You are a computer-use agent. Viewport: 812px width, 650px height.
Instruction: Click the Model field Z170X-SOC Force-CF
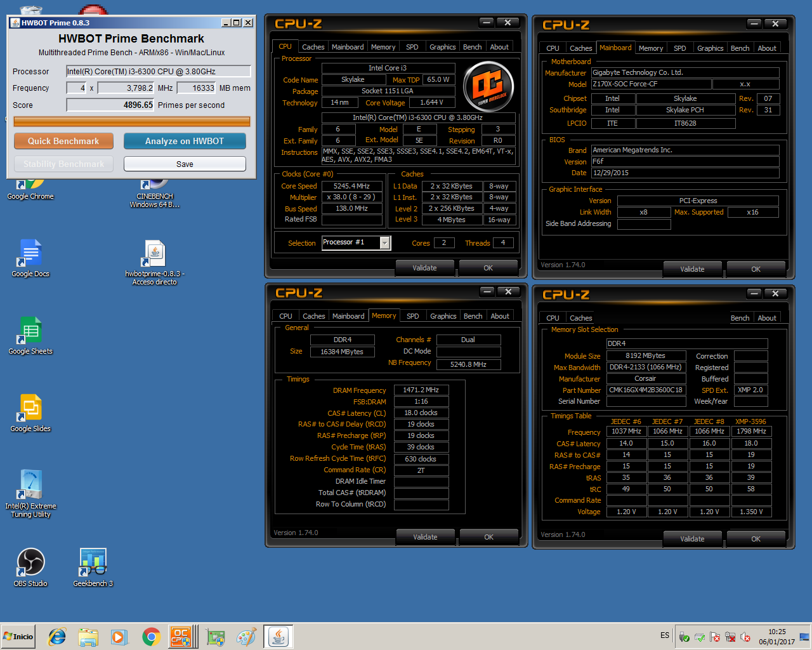(x=651, y=84)
